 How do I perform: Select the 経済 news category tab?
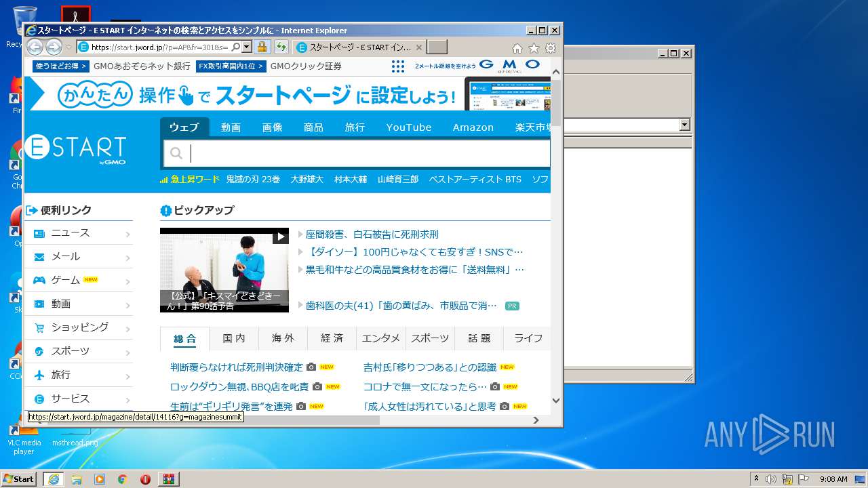[x=332, y=338]
